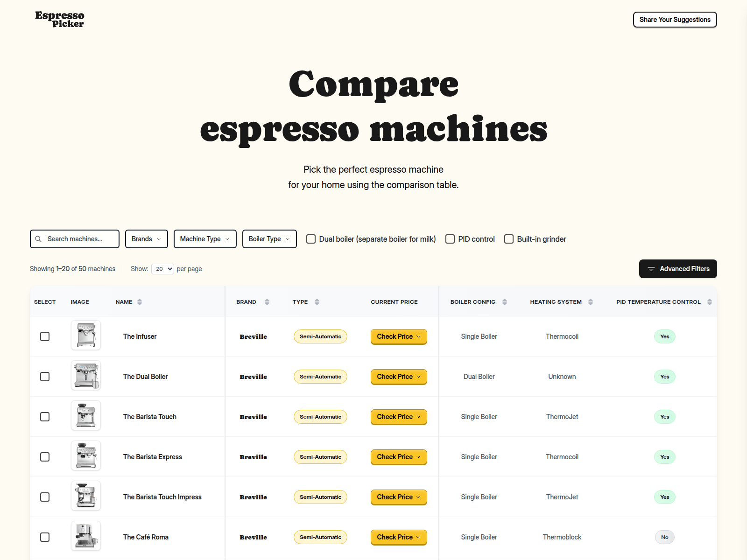Image resolution: width=747 pixels, height=560 pixels.
Task: Open The Infuser name link
Action: click(140, 336)
